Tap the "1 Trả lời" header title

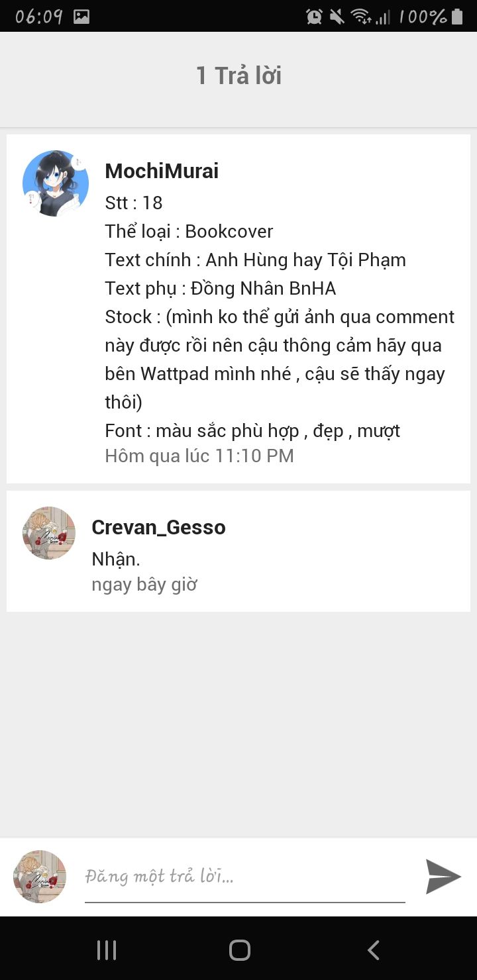(238, 75)
